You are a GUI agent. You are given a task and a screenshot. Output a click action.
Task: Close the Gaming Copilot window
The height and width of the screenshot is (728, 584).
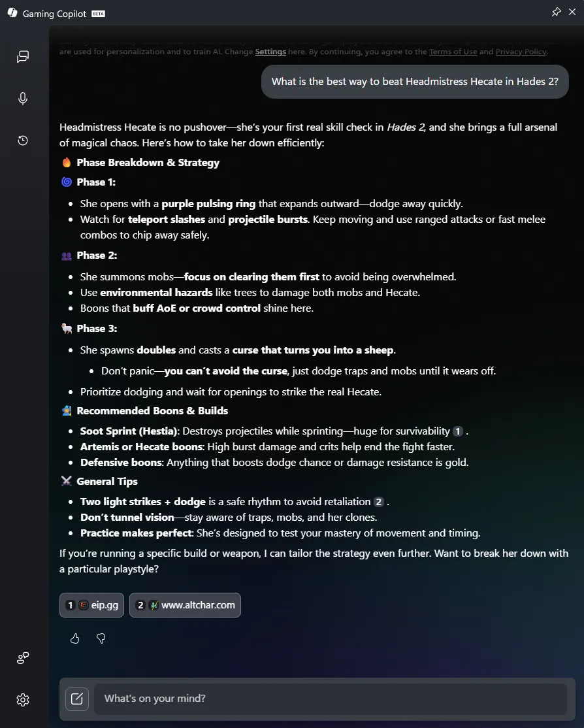pos(573,12)
